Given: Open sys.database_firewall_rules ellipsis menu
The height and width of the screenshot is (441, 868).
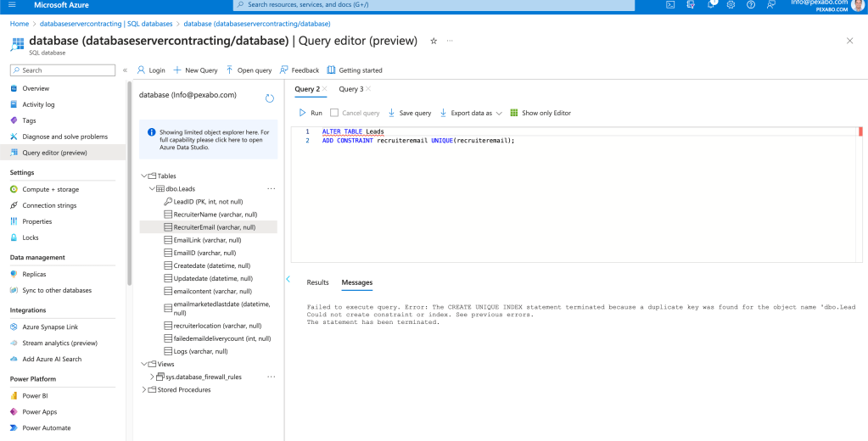Looking at the screenshot, I should (272, 377).
